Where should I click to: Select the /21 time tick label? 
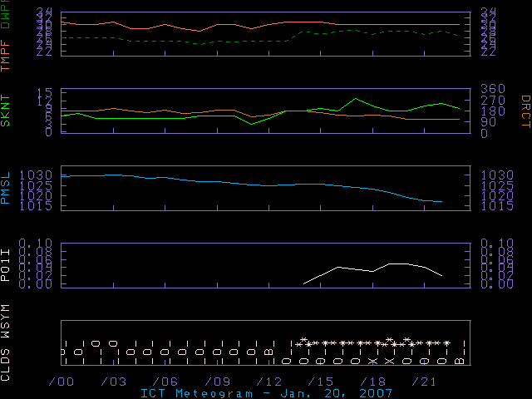tap(422, 381)
